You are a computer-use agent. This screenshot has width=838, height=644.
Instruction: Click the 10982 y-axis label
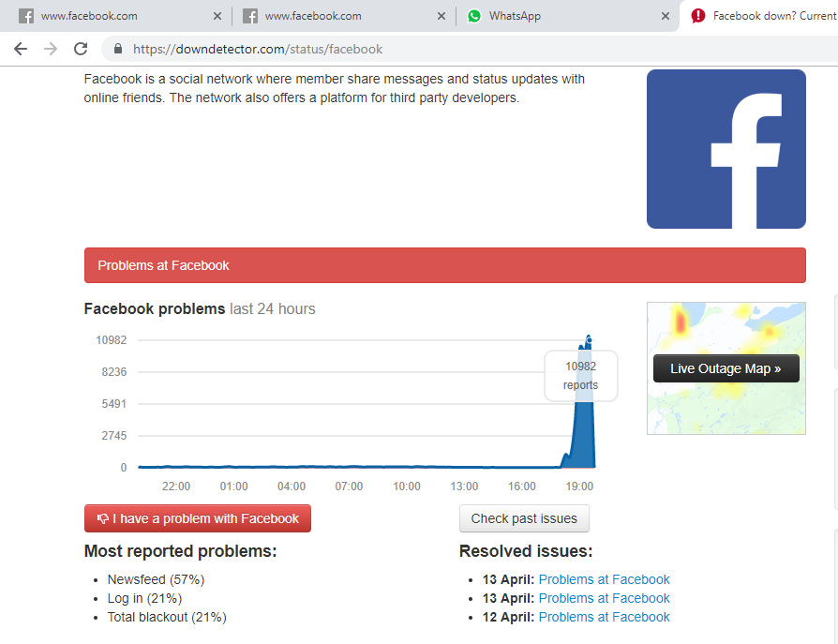112,340
